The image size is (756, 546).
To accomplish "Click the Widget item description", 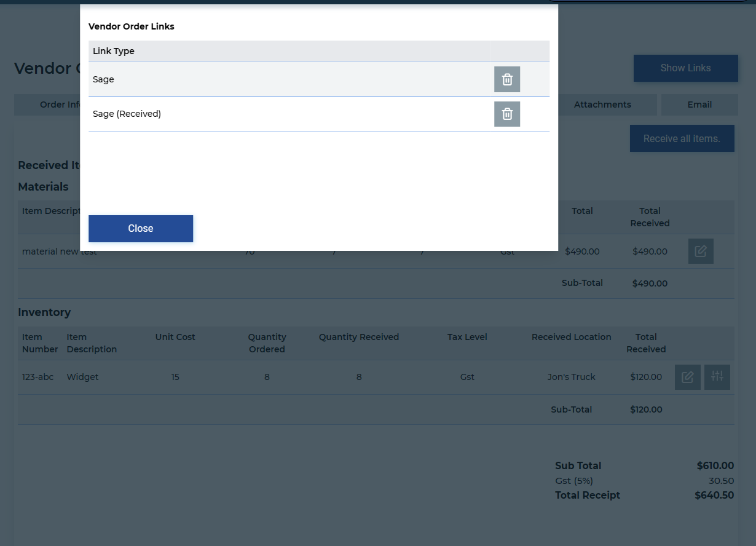I will point(83,377).
